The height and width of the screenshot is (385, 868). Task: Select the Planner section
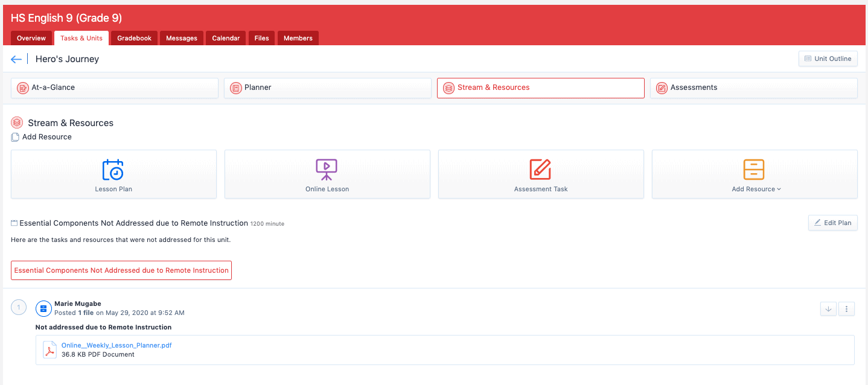pyautogui.click(x=328, y=87)
